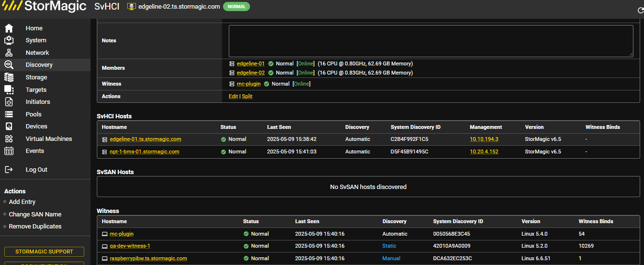Click into the Notes text area

tap(431, 41)
